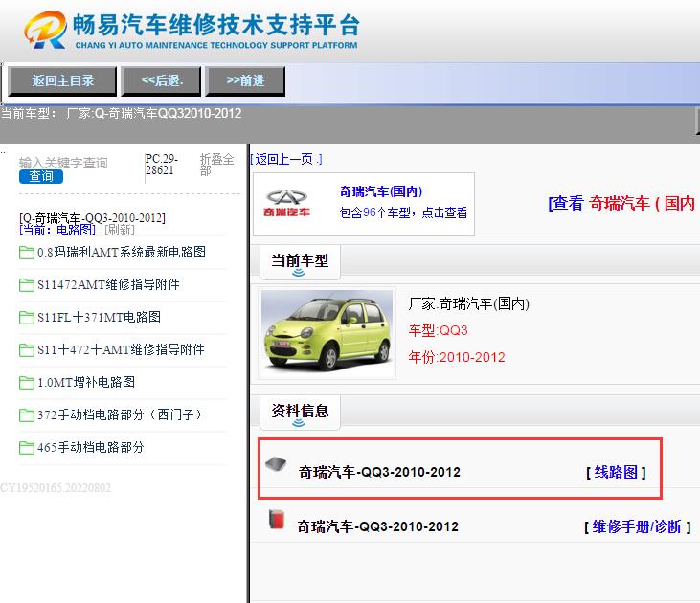Click the folder icon beside S11472AMT维修指导附件
Viewport: 700px width, 603px height.
(x=27, y=285)
